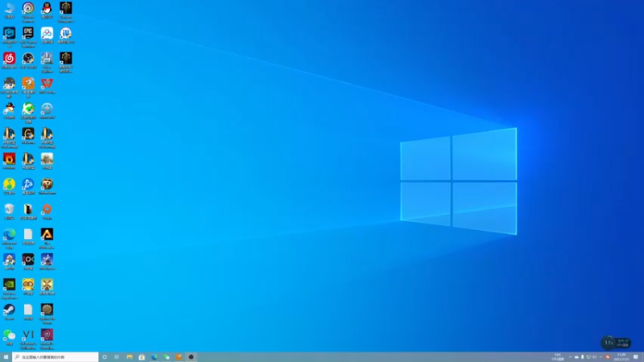Screen dimensions: 644x362
Task: Select the Civilization VI desktop shortcut
Action: click(x=28, y=339)
